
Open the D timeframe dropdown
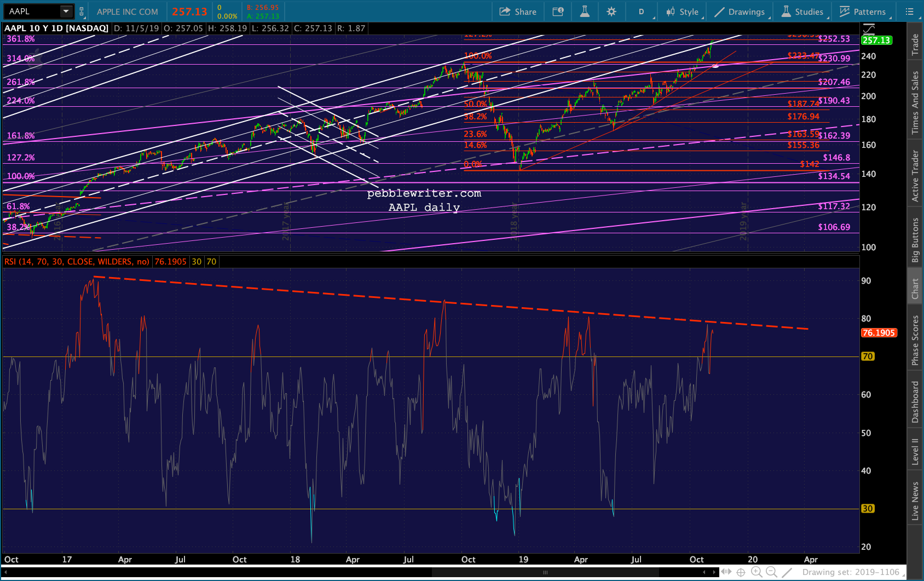(641, 11)
